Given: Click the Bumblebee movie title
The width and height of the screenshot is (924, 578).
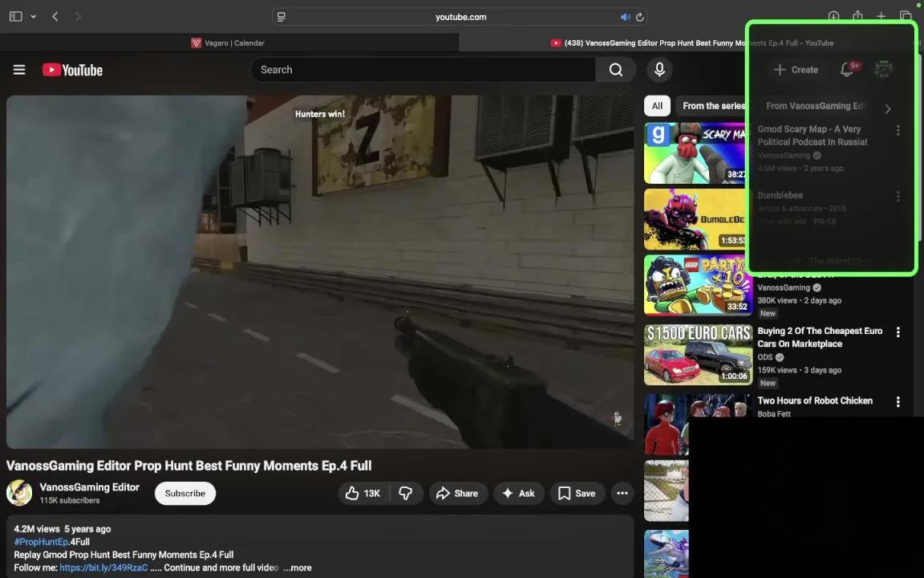Looking at the screenshot, I should click(780, 195).
